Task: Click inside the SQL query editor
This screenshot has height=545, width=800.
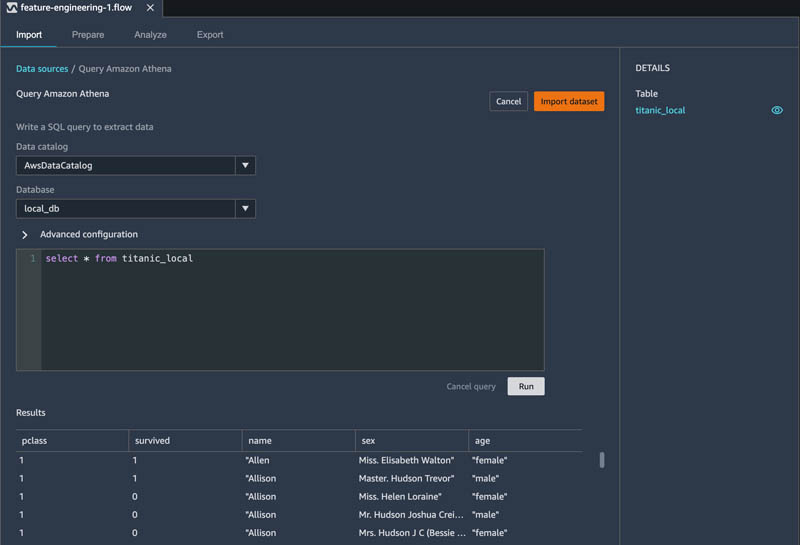Action: [x=292, y=309]
